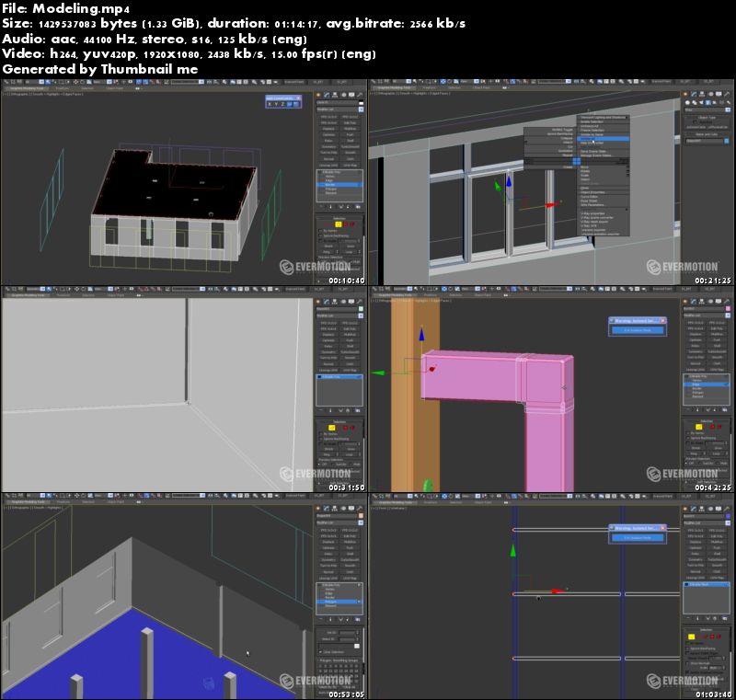Open blue object color swatch in 01:03:40 thumbnail

[728, 516]
